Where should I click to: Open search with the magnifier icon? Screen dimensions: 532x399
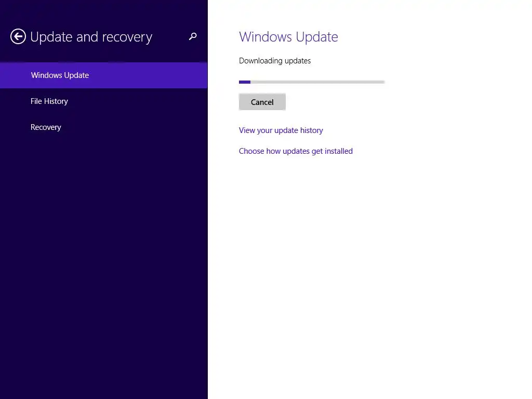click(193, 36)
